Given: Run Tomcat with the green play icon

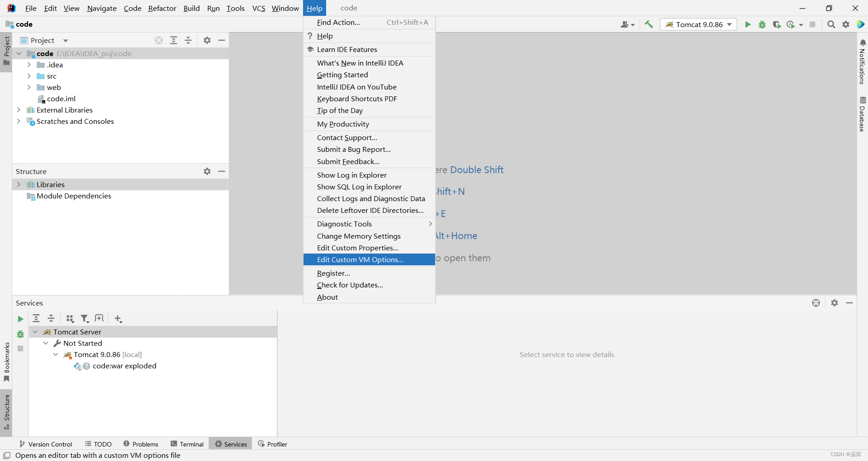Looking at the screenshot, I should 748,24.
